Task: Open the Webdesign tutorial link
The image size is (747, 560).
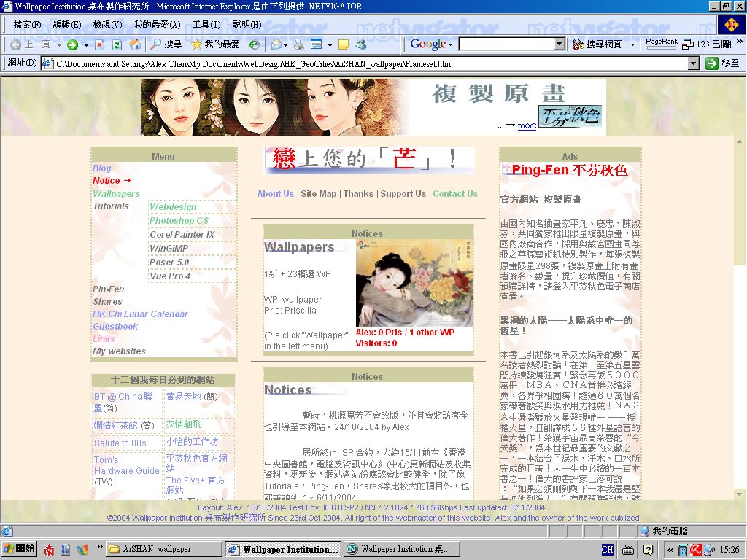Action: click(x=173, y=206)
